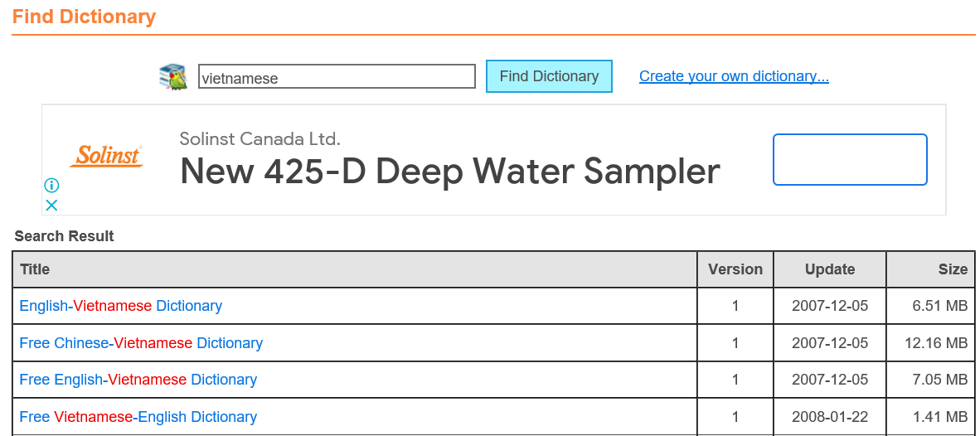Click the Update column header
Image resolution: width=980 pixels, height=436 pixels.
(829, 269)
